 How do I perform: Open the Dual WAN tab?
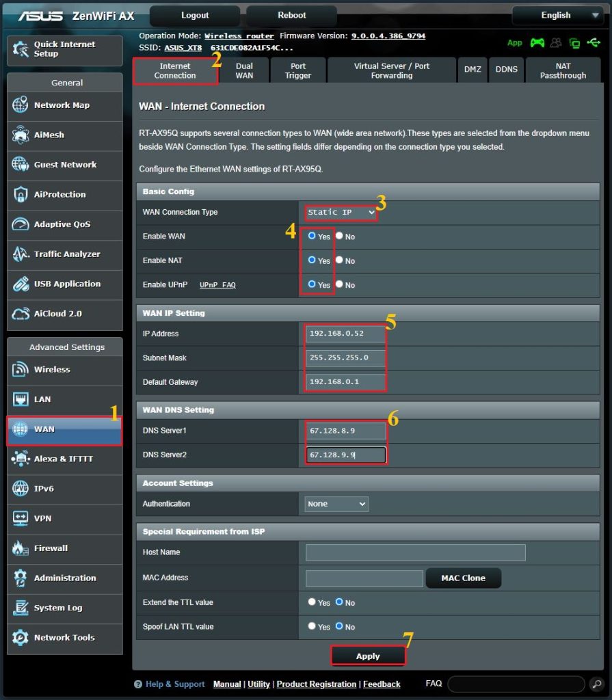click(x=243, y=69)
